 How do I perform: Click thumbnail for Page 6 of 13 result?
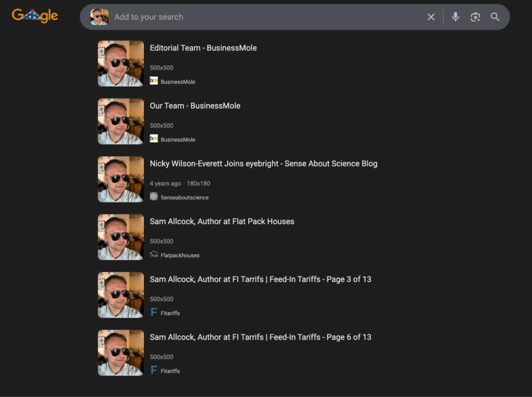tap(121, 353)
